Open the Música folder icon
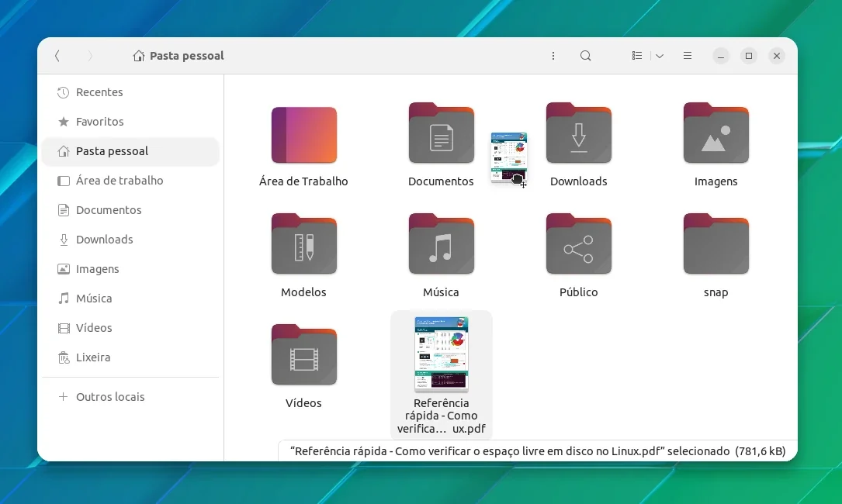842x504 pixels. [x=441, y=243]
